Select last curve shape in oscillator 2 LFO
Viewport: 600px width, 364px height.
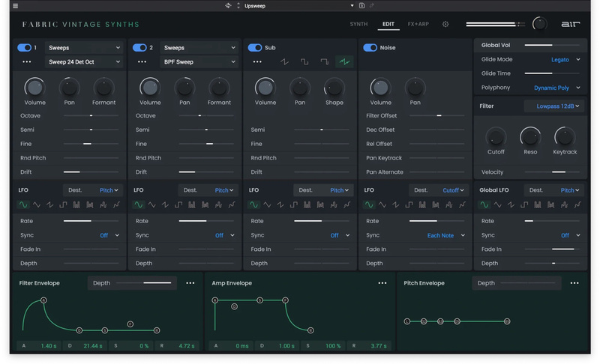click(232, 204)
